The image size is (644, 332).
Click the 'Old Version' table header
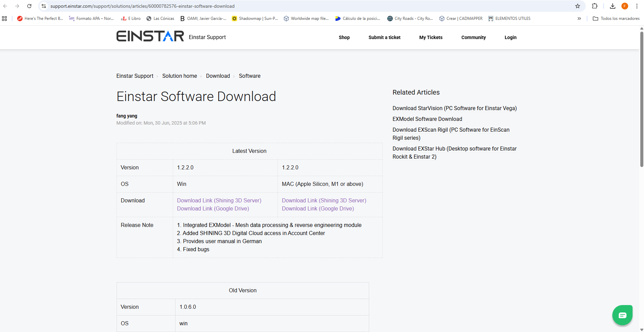(243, 291)
